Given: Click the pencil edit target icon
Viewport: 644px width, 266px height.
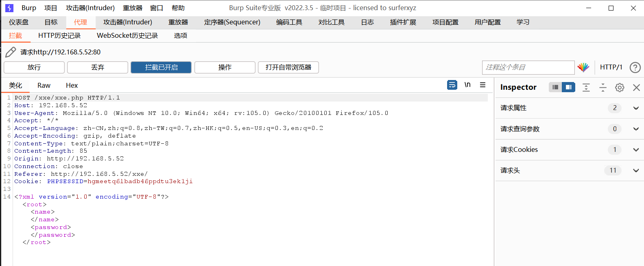Looking at the screenshot, I should [x=11, y=52].
